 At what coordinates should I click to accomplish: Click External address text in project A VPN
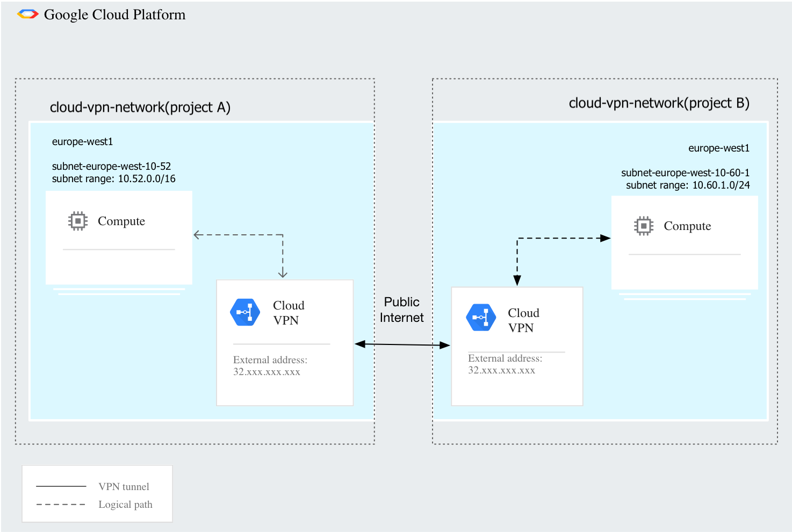(x=270, y=366)
